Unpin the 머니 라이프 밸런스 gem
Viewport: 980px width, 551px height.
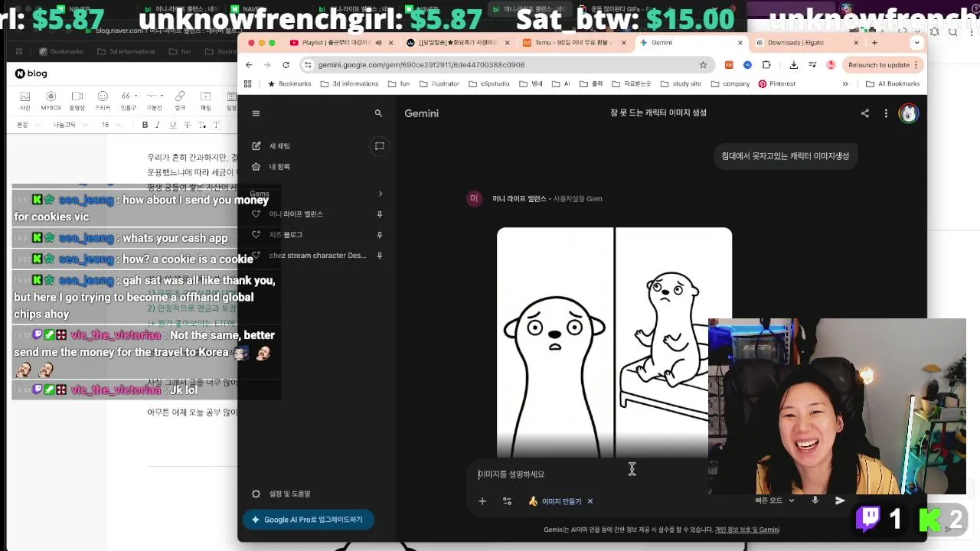point(379,214)
